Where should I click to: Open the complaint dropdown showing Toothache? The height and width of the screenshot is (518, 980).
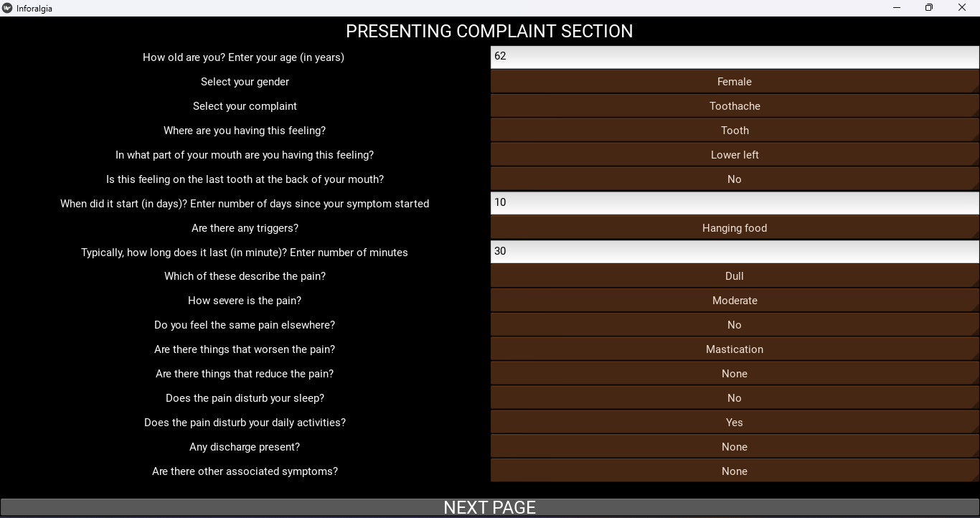tap(734, 106)
